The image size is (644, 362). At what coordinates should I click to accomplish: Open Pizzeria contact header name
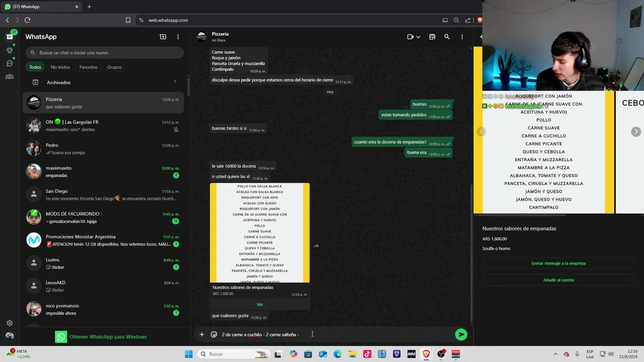(x=220, y=34)
